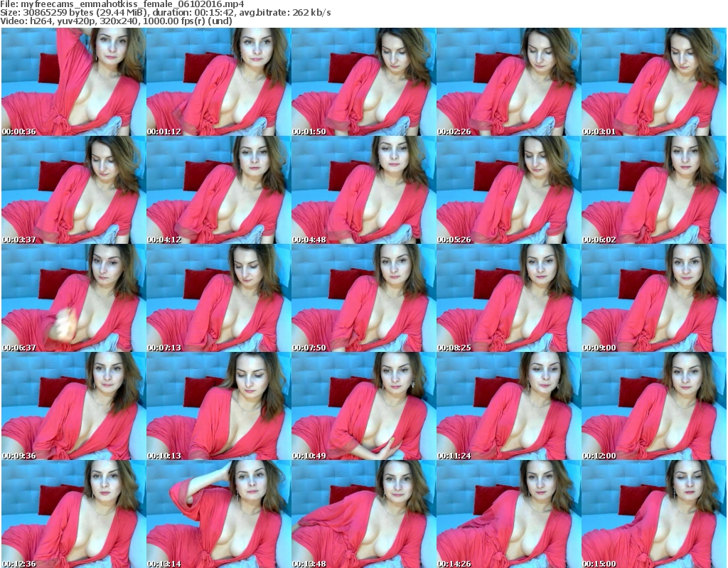Click the thumbnail timestamped 00:00:36
This screenshot has width=728, height=568.
(x=73, y=82)
